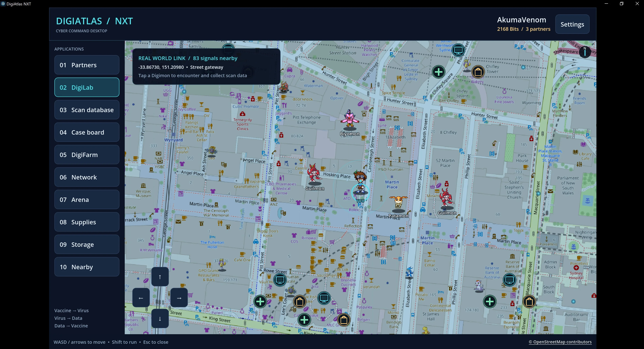Tap the small Digimon on Ash Street
Viewport: 644px width, 349px height.
pyautogui.click(x=212, y=151)
